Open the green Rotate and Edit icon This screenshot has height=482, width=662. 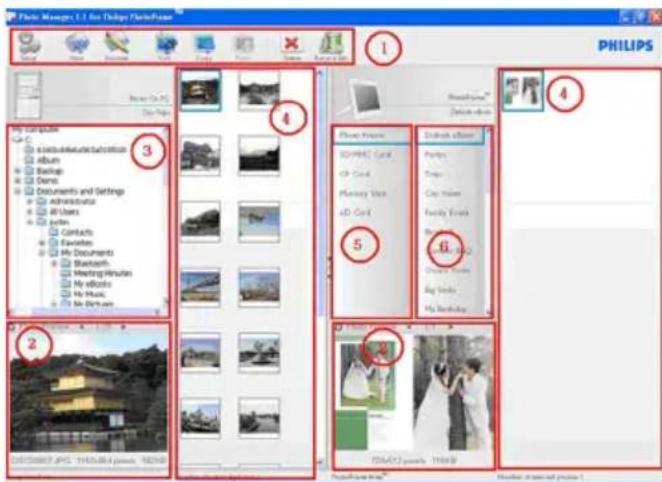click(331, 46)
